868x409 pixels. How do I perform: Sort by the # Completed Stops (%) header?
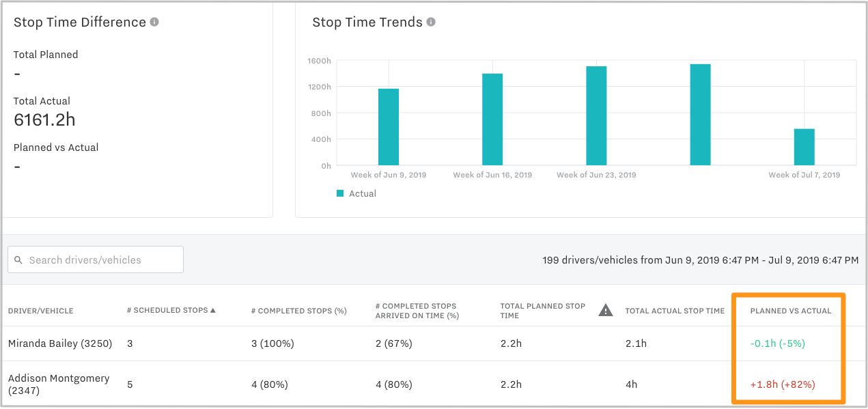[x=299, y=311]
